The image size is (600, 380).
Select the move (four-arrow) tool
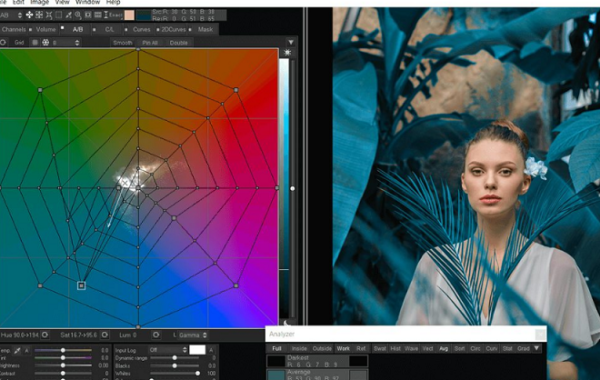[x=29, y=15]
